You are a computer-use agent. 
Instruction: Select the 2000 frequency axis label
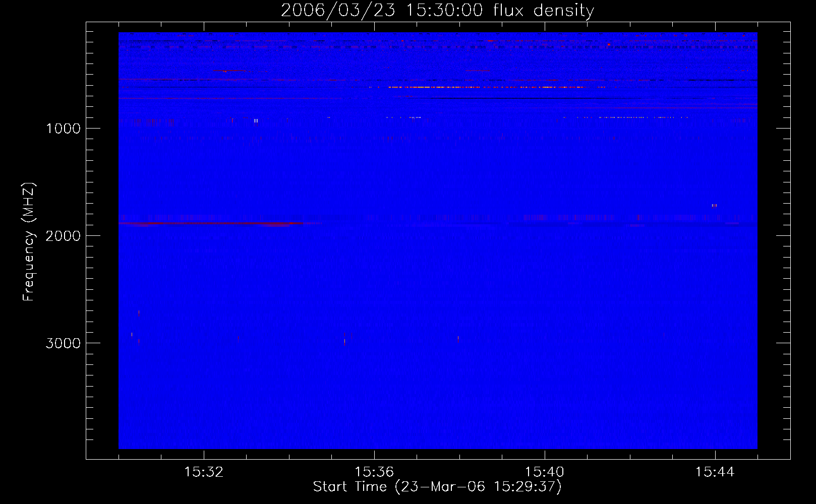pos(63,236)
